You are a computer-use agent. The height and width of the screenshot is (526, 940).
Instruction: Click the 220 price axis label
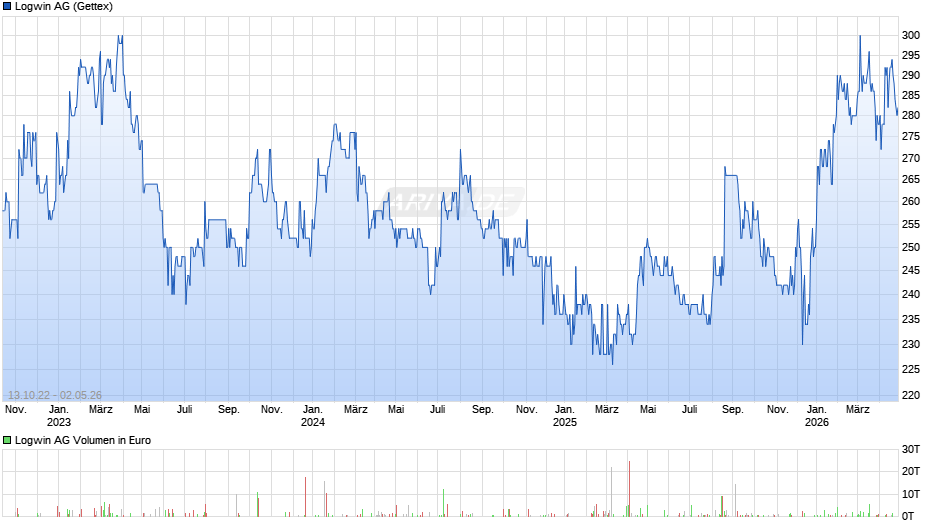(911, 396)
